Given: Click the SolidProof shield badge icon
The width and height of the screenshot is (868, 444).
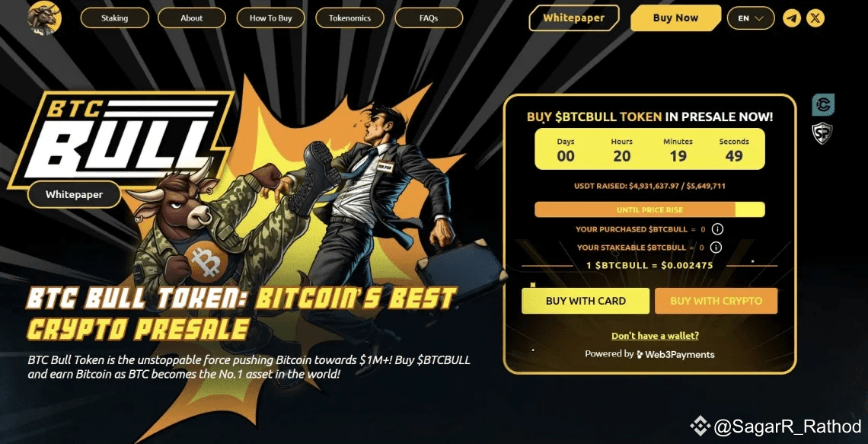Looking at the screenshot, I should [x=822, y=133].
